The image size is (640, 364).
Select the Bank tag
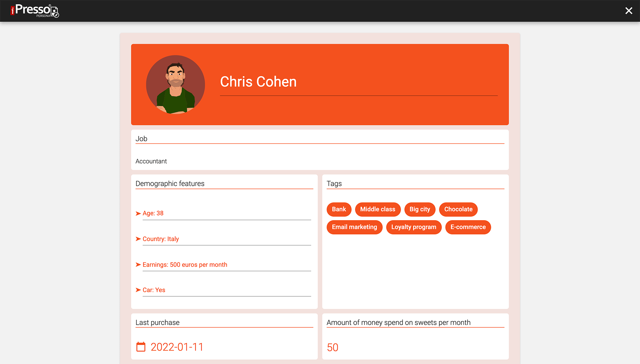339,209
